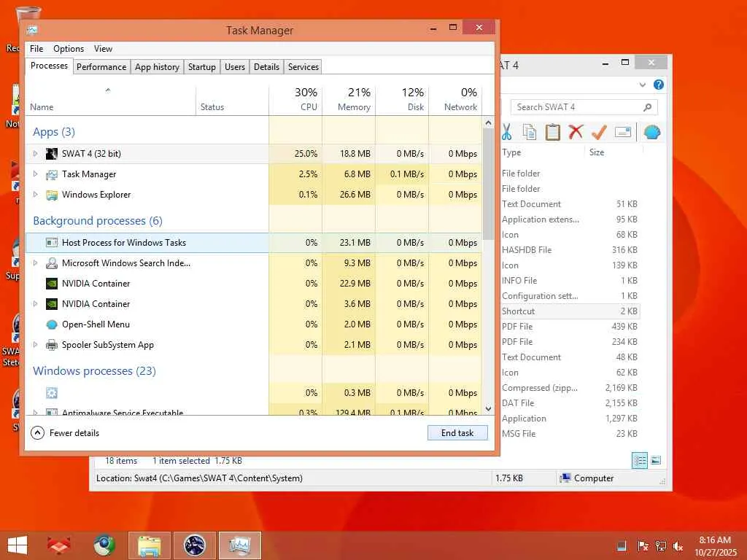Sort Explorer files by Size column
Image resolution: width=747 pixels, height=560 pixels.
[x=614, y=152]
